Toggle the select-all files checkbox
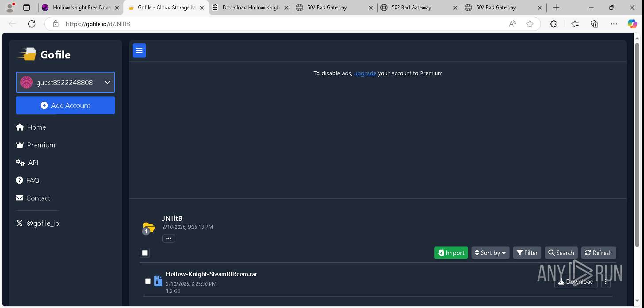Viewport: 644px width, 308px height. [145, 253]
